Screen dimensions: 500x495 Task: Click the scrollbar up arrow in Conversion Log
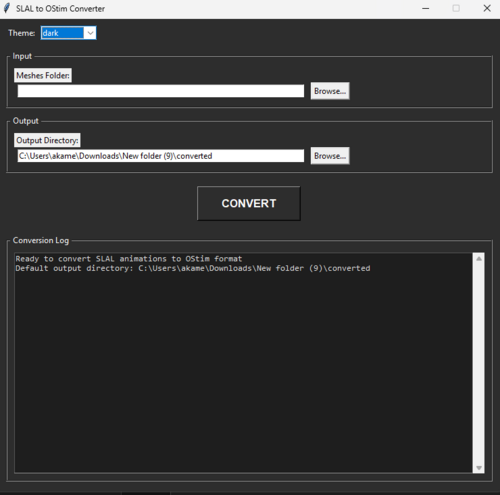tap(479, 259)
